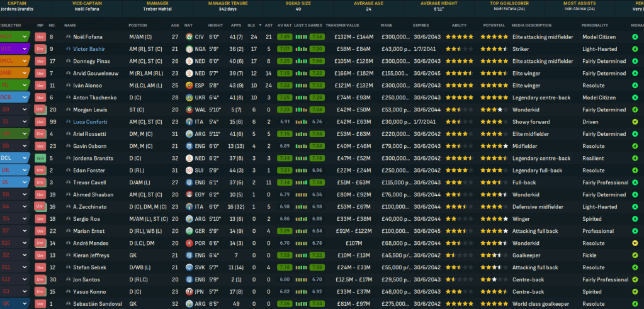The width and height of the screenshot is (644, 309).
Task: Click Luca Conforti's Italy flag icon
Action: [189, 122]
